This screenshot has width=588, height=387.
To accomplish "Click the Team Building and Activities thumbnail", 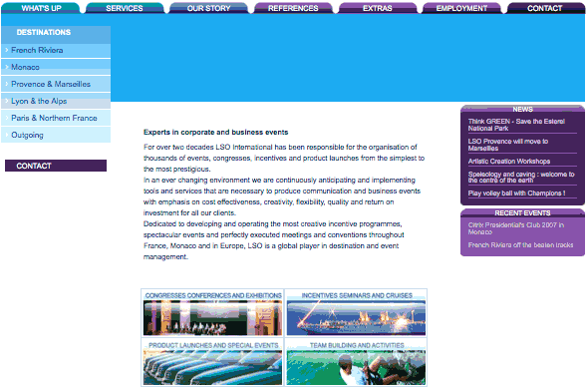I will click(356, 362).
